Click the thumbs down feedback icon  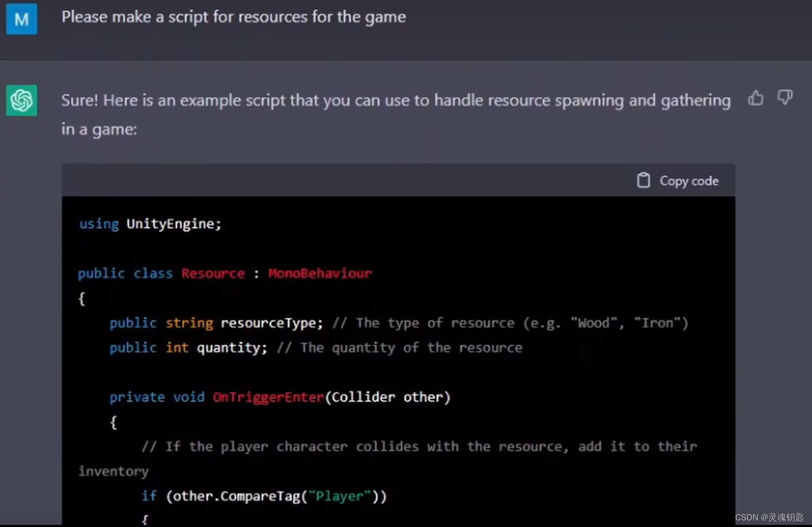tap(785, 97)
